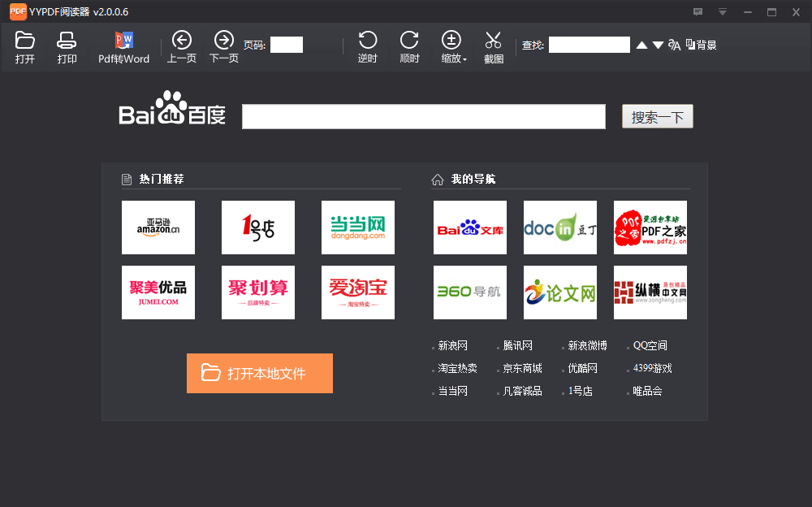Rotate page counterclockwise using 逆时
812x507 pixels.
368,45
